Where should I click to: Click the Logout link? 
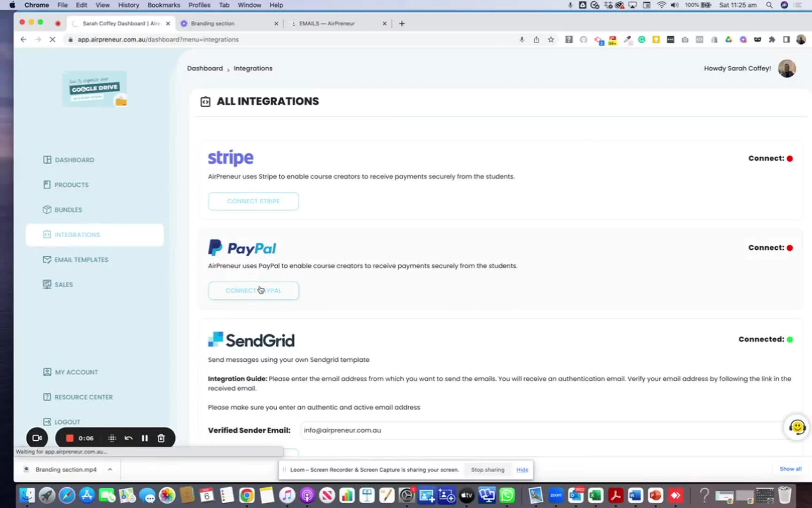tap(62, 422)
